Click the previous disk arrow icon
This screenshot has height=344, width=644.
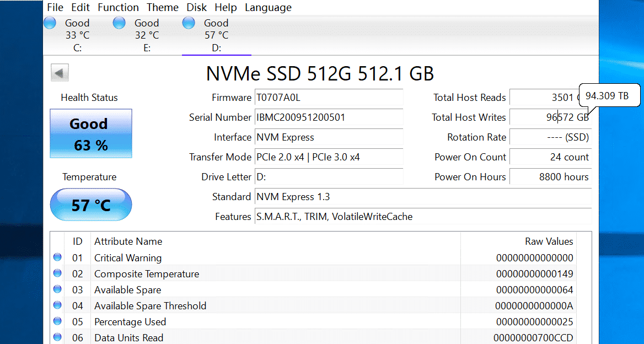point(60,73)
